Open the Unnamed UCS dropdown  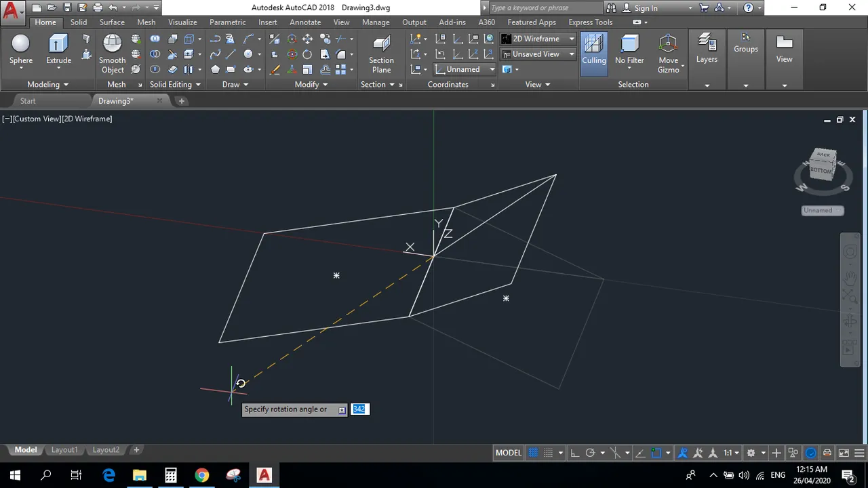[x=465, y=69]
